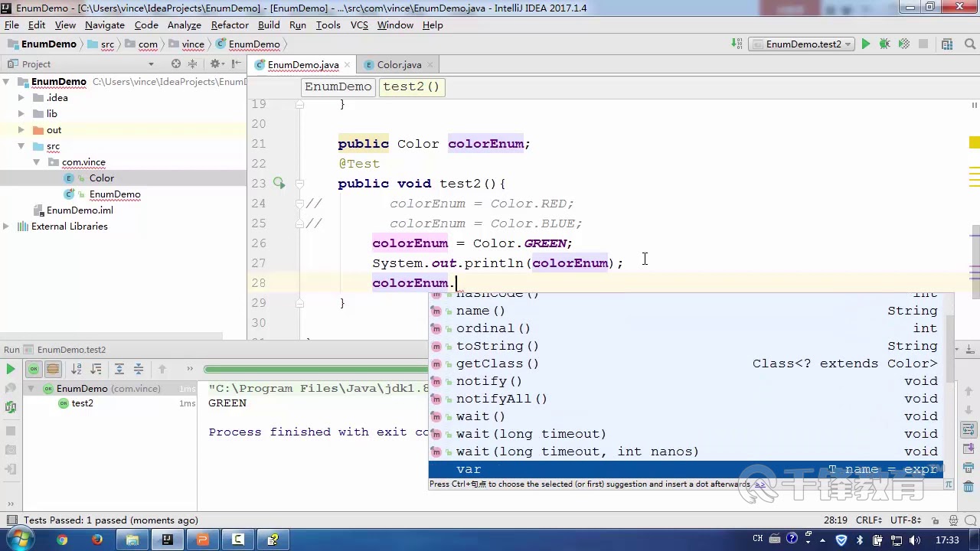This screenshot has width=980, height=551.
Task: Run EnumDemo.test2 from main toolbar
Action: pyautogui.click(x=866, y=44)
